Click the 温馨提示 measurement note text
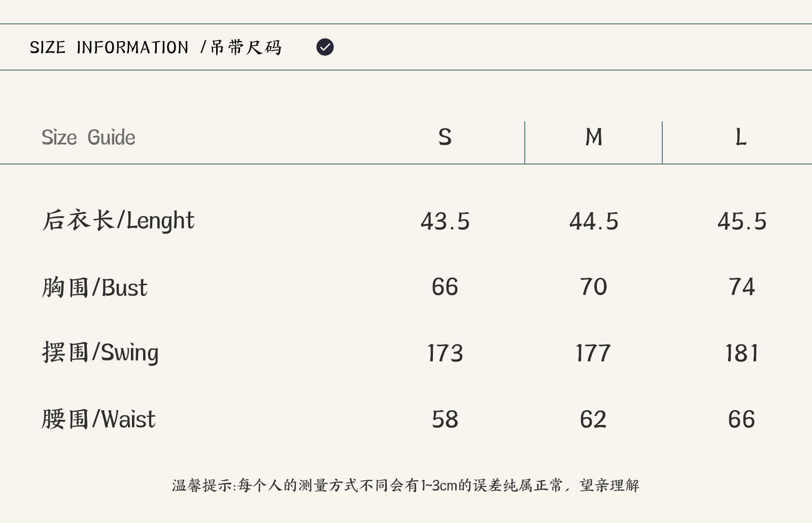Image resolution: width=812 pixels, height=523 pixels. pos(405,485)
